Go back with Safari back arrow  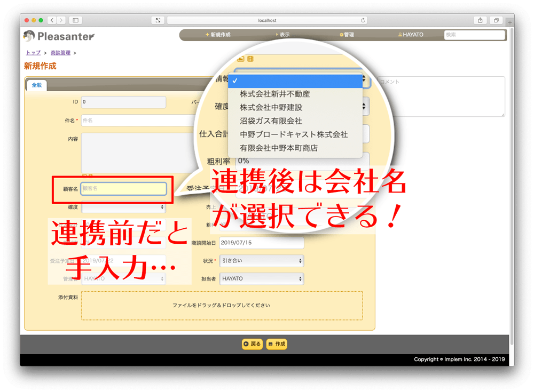pos(52,20)
